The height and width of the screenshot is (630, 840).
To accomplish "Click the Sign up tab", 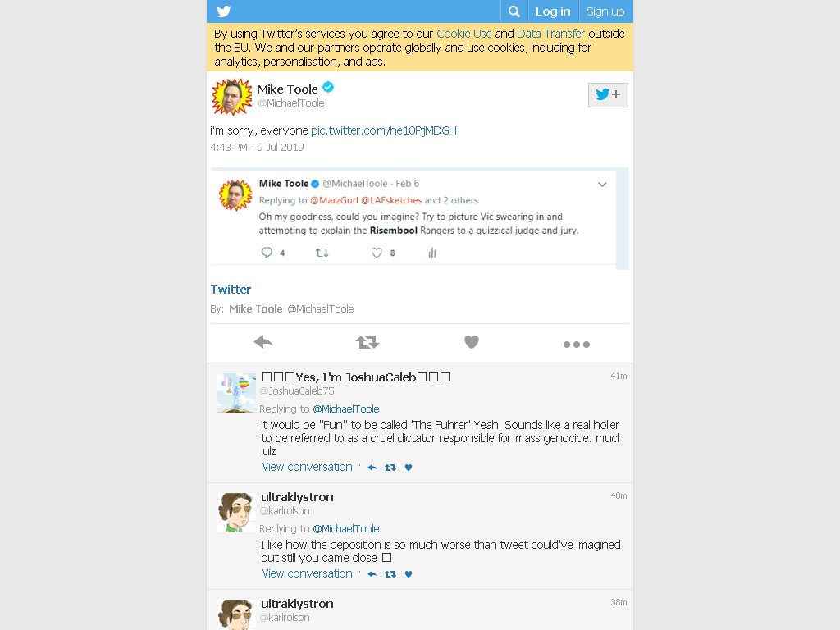I will coord(605,11).
